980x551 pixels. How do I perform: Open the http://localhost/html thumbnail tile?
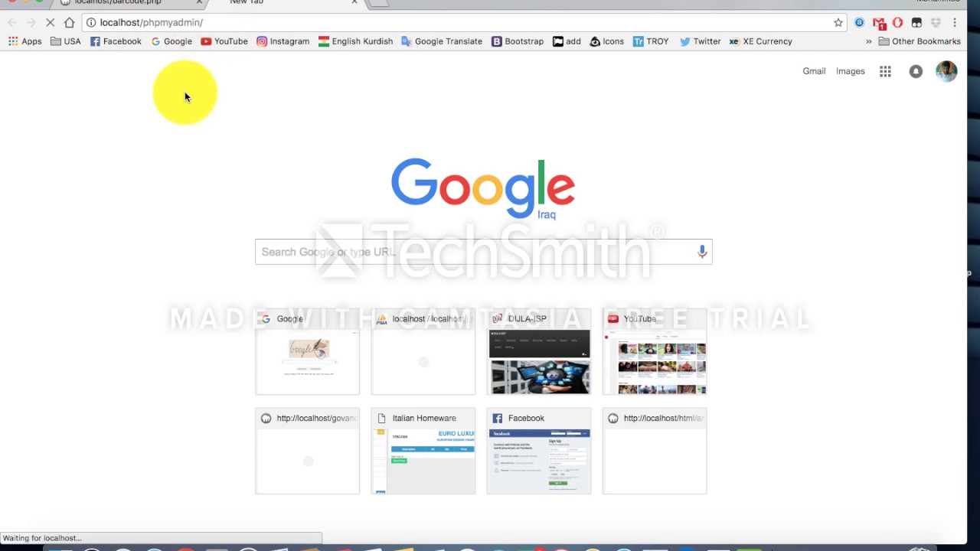pyautogui.click(x=655, y=452)
